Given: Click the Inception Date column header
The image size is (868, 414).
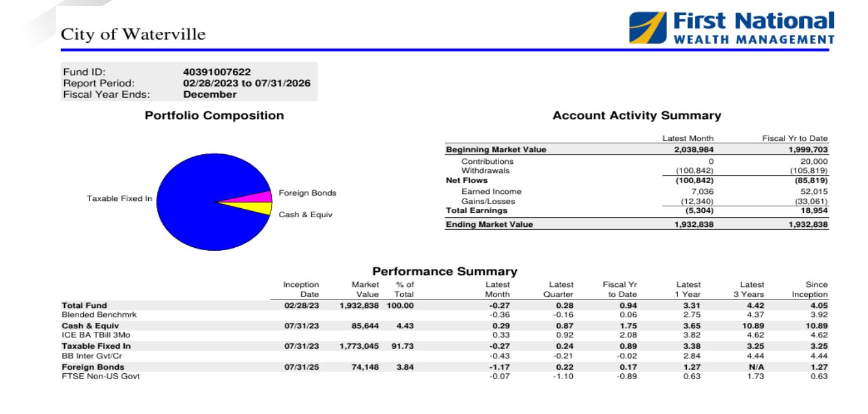Looking at the screenshot, I should point(301,290).
